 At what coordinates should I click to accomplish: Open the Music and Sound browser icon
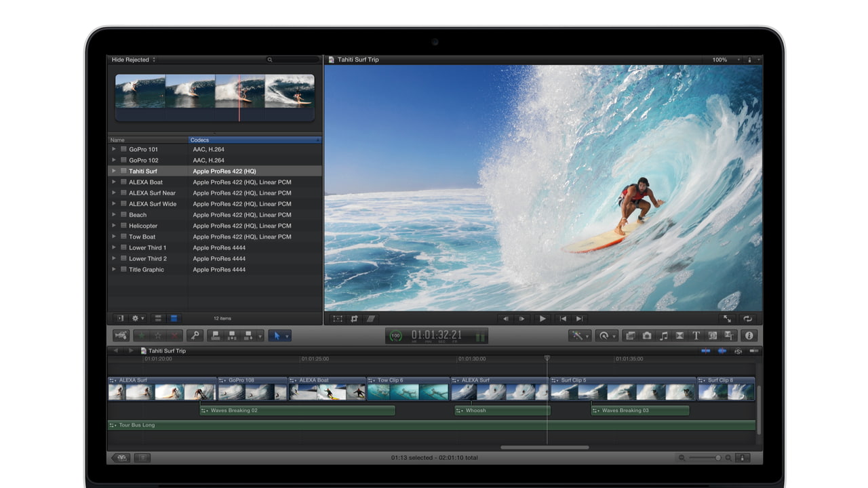click(x=663, y=335)
